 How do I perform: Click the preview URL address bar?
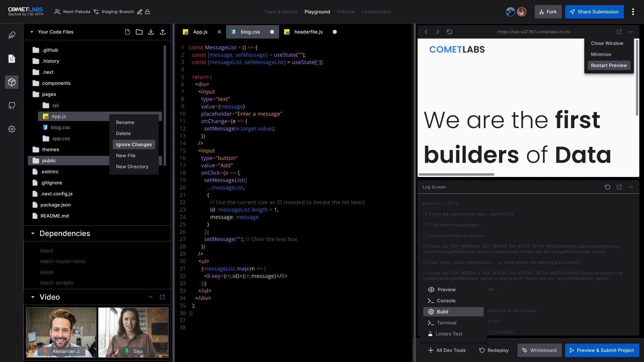(534, 32)
